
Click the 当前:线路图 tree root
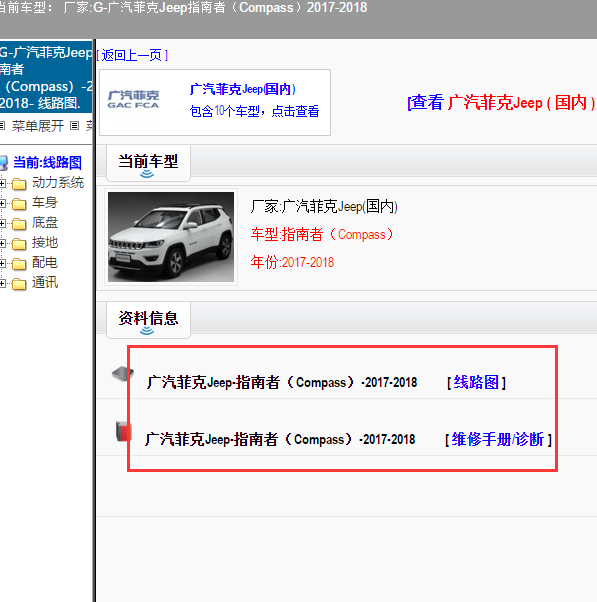point(47,162)
